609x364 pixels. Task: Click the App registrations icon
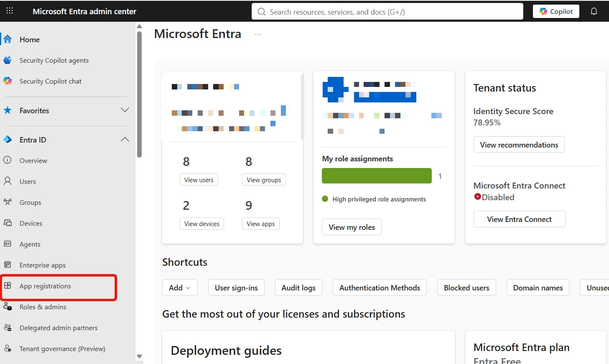coord(8,285)
